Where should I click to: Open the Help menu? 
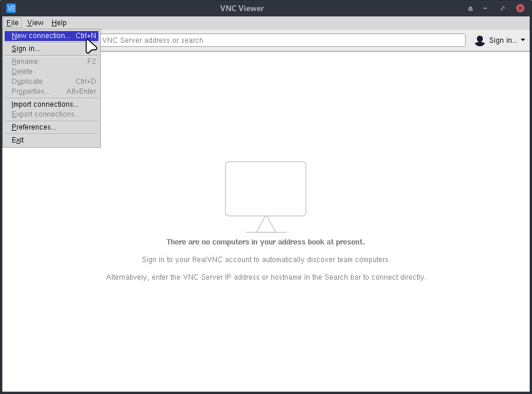coord(59,23)
